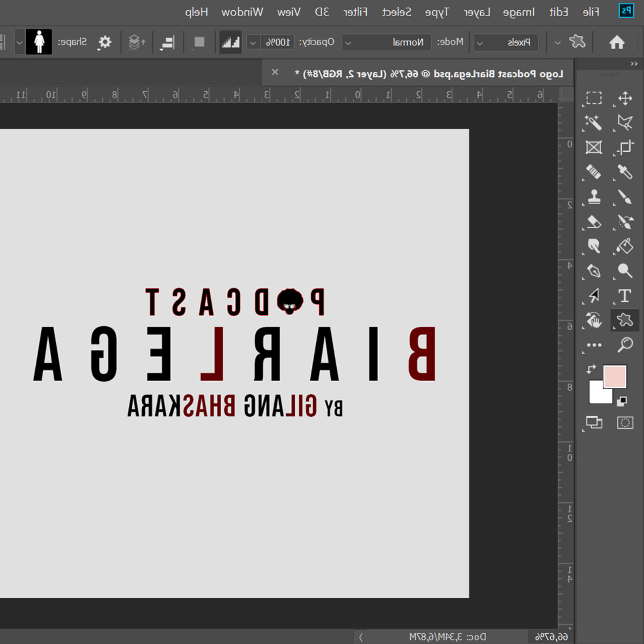Open the View menu
The width and height of the screenshot is (644, 644).
click(x=289, y=12)
